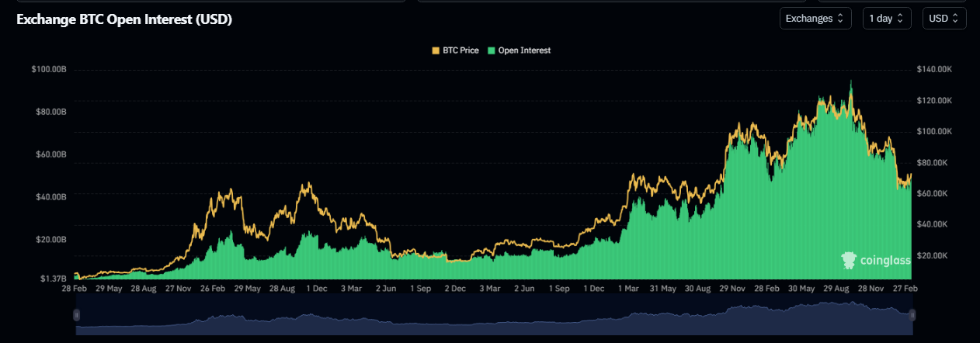
Task: Click the $140.00K right axis label
Action: coord(933,70)
